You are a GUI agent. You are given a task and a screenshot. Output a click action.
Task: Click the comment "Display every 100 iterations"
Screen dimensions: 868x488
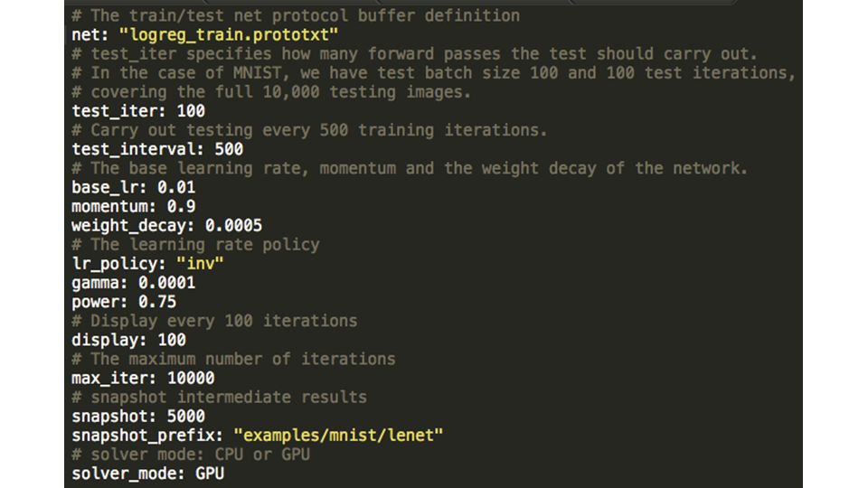[x=214, y=322]
